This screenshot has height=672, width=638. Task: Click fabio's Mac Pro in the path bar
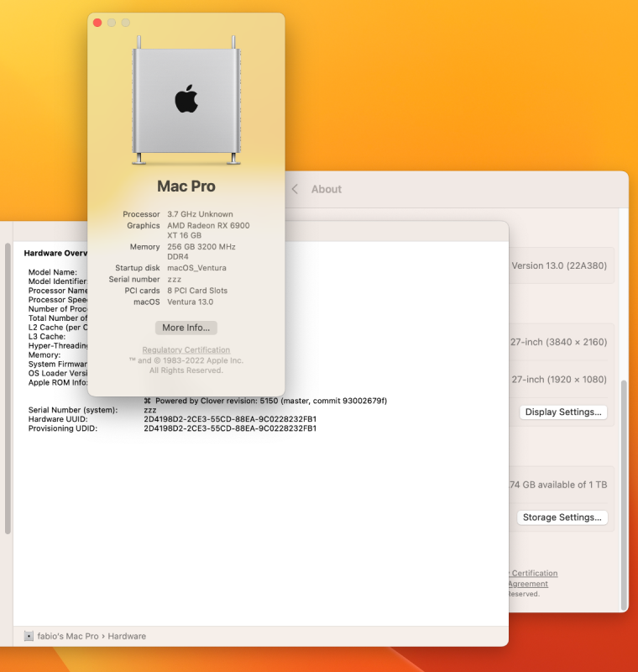(68, 636)
